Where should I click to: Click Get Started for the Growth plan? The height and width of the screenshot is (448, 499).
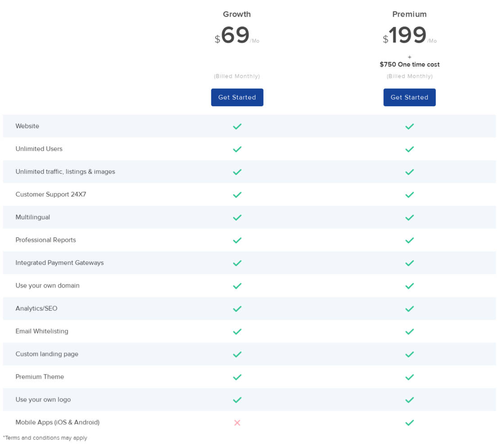237,97
